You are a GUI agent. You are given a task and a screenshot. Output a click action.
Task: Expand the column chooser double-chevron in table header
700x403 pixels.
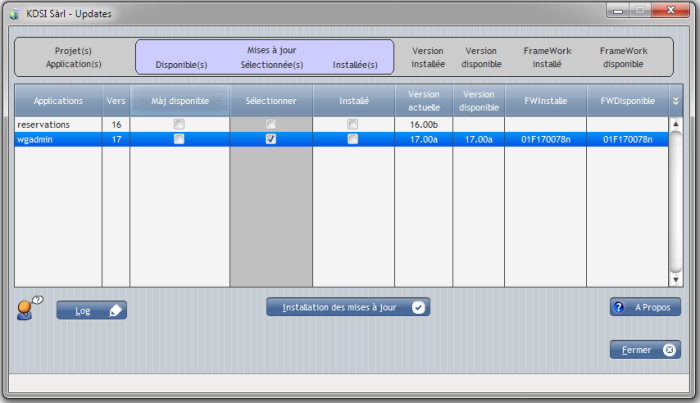click(x=675, y=101)
